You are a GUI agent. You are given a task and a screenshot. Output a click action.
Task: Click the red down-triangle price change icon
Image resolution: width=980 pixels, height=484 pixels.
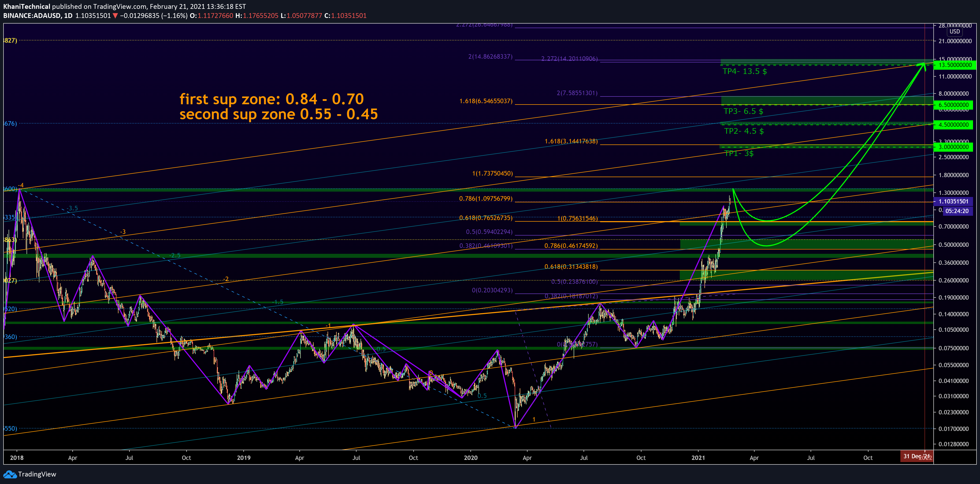click(115, 16)
